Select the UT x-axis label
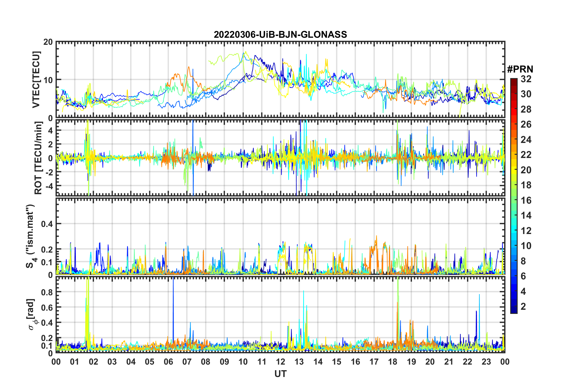The image size is (561, 392). tap(280, 374)
